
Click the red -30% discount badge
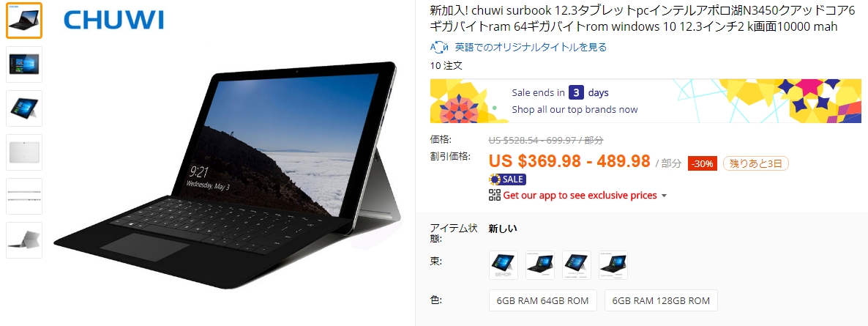pos(703,163)
